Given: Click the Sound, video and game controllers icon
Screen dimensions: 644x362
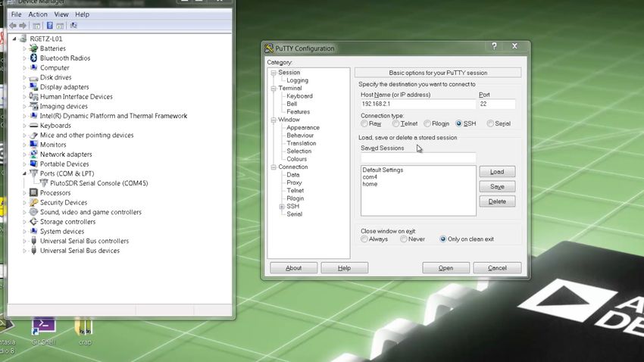Looking at the screenshot, I should pos(33,212).
